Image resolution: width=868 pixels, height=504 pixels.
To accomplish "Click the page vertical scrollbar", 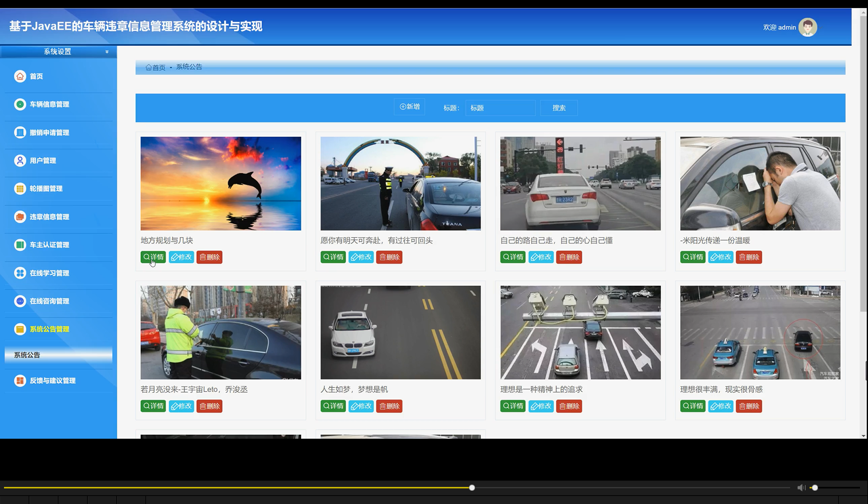I will click(864, 163).
